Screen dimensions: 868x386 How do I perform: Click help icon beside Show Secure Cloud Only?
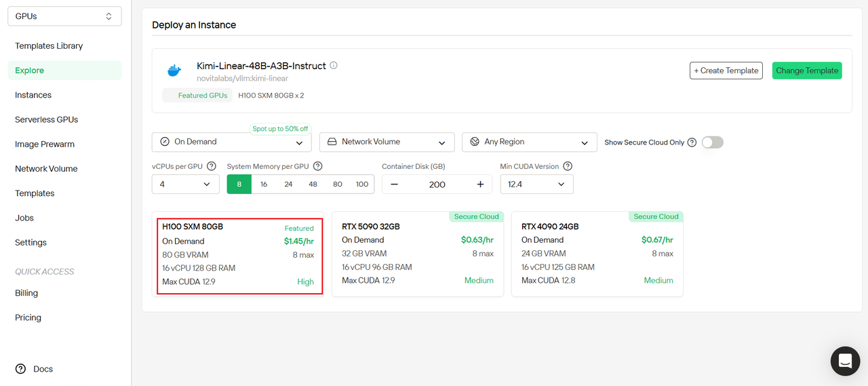tap(692, 142)
